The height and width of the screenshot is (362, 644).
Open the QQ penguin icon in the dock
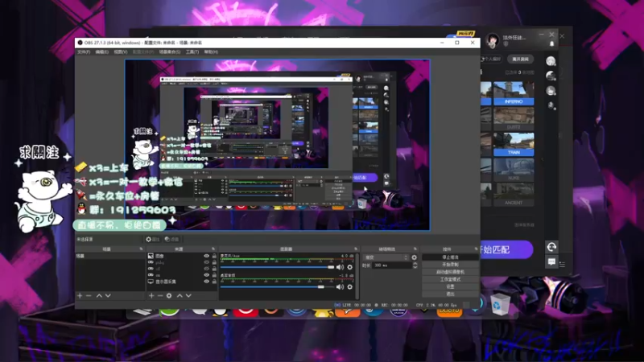click(x=221, y=311)
